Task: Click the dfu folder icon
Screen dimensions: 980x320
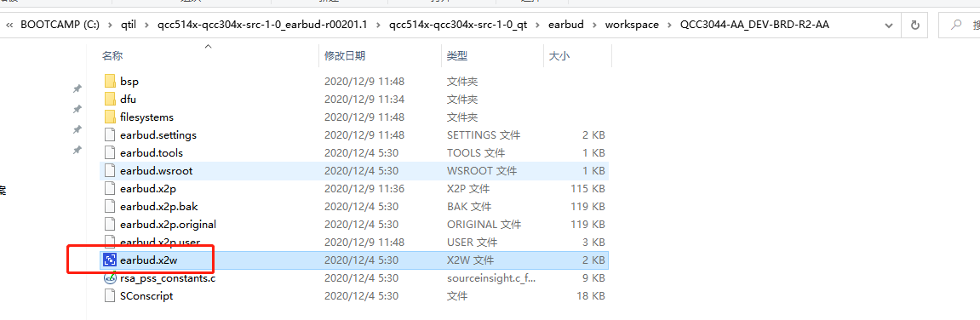Action: pos(110,99)
